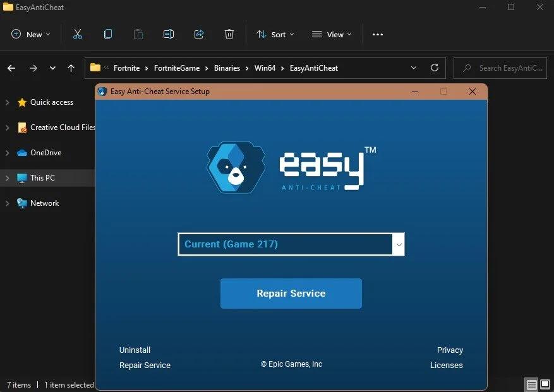Open the Sort dropdown menu
This screenshot has height=392, width=554.
click(x=275, y=34)
